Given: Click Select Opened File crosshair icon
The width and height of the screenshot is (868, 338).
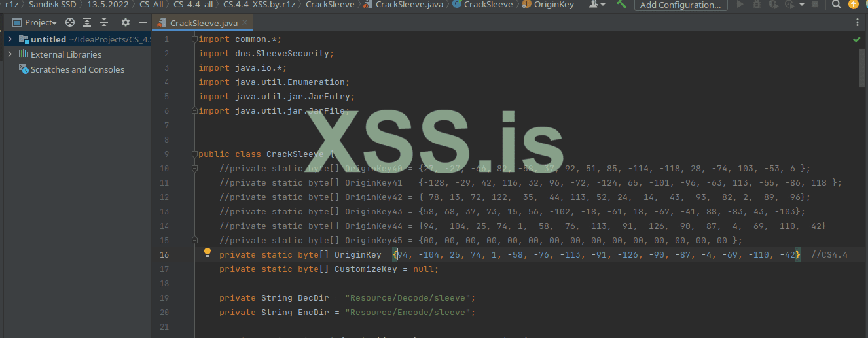Looking at the screenshot, I should pyautogui.click(x=70, y=22).
